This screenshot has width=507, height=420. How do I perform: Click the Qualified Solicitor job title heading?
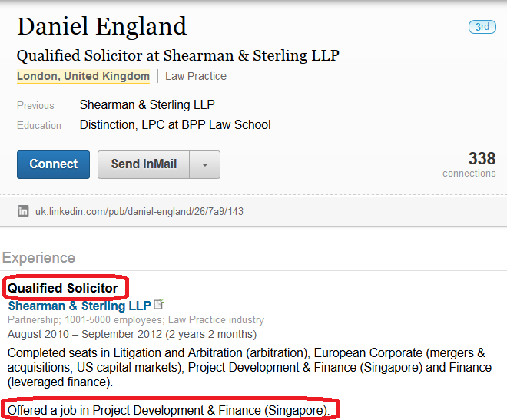tap(63, 288)
